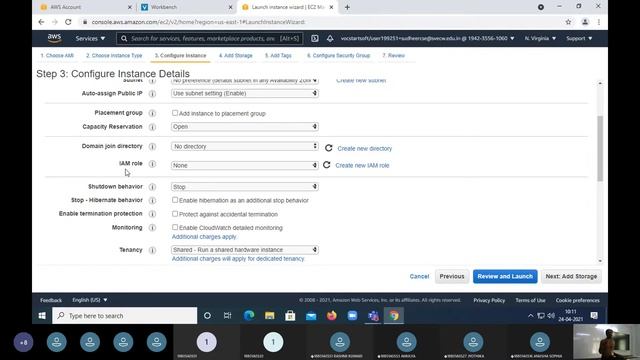Enable CloudWatch detailed monitoring checkbox

pyautogui.click(x=175, y=227)
